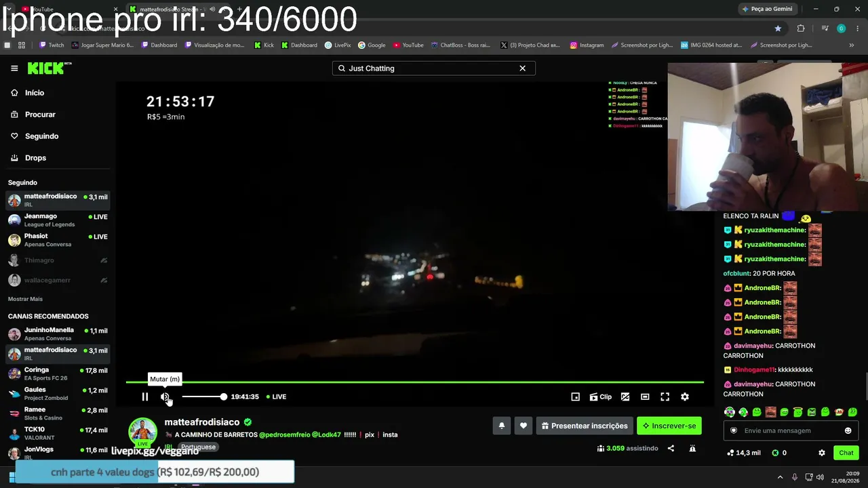Open the LivePix bookmark
Viewport: 868px width, 488px height.
coord(338,45)
